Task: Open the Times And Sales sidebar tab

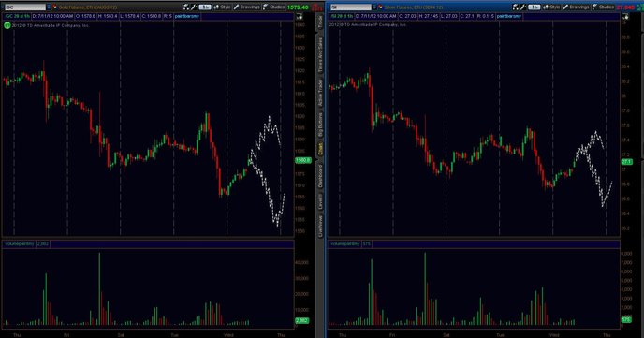Action: click(320, 55)
